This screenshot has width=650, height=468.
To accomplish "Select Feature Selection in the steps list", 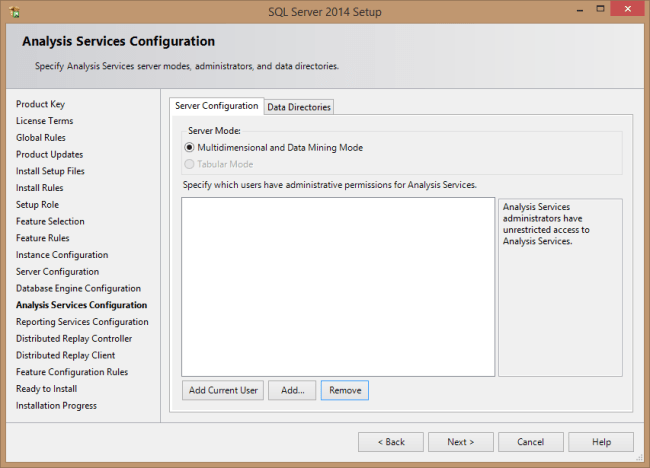I will 50,221.
